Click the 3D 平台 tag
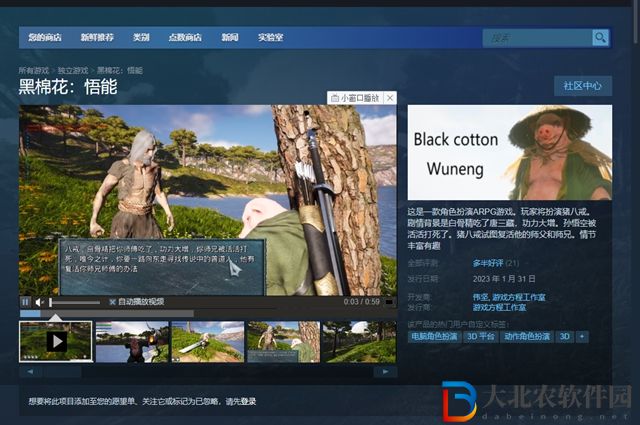 [x=480, y=336]
